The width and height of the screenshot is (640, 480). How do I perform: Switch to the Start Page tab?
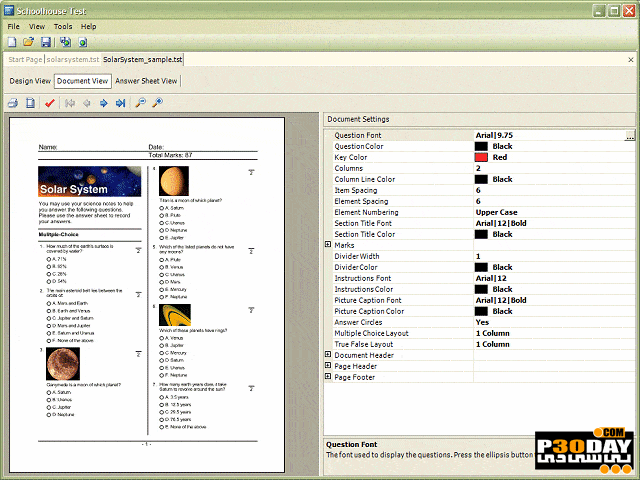[x=25, y=60]
